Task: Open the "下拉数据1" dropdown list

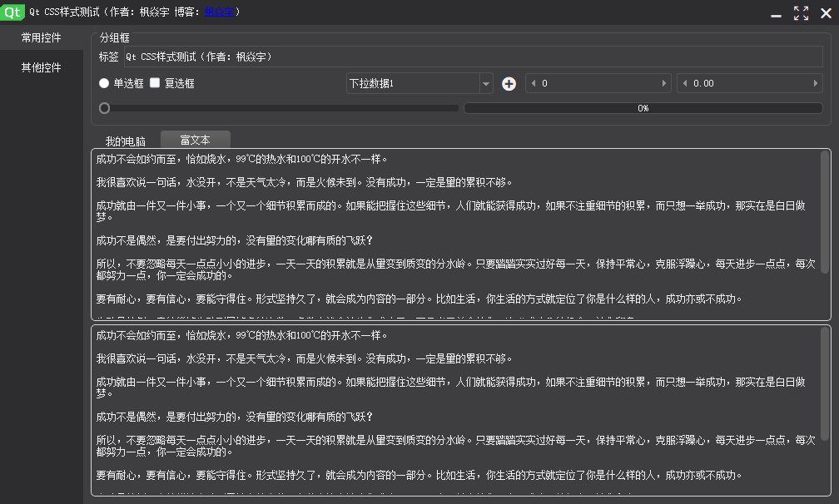Action: click(x=416, y=83)
